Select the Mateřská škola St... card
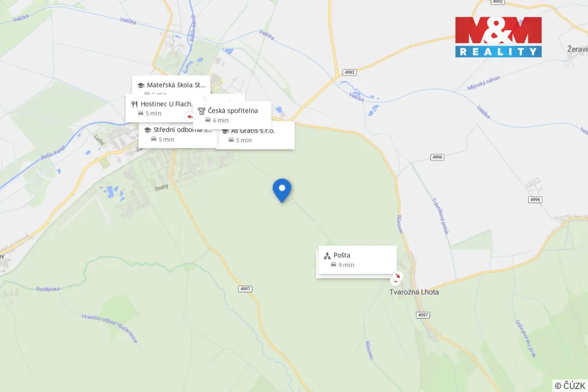Image resolution: width=588 pixels, height=392 pixels. [171, 86]
